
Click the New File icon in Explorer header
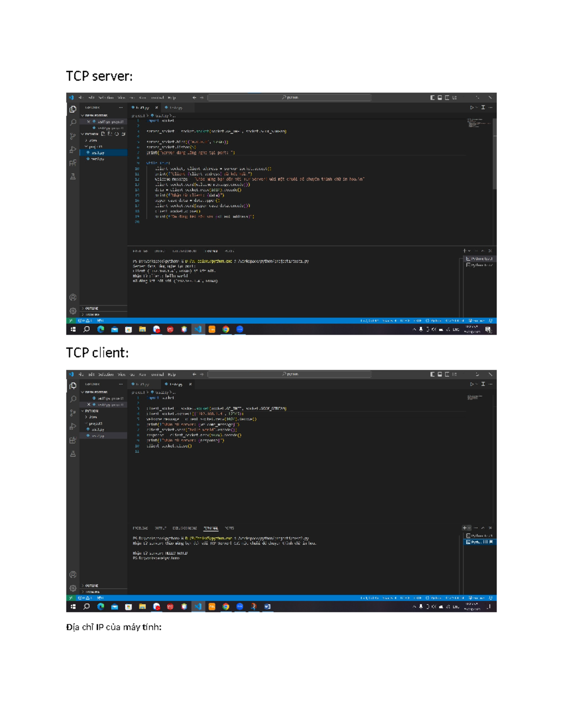[102, 135]
